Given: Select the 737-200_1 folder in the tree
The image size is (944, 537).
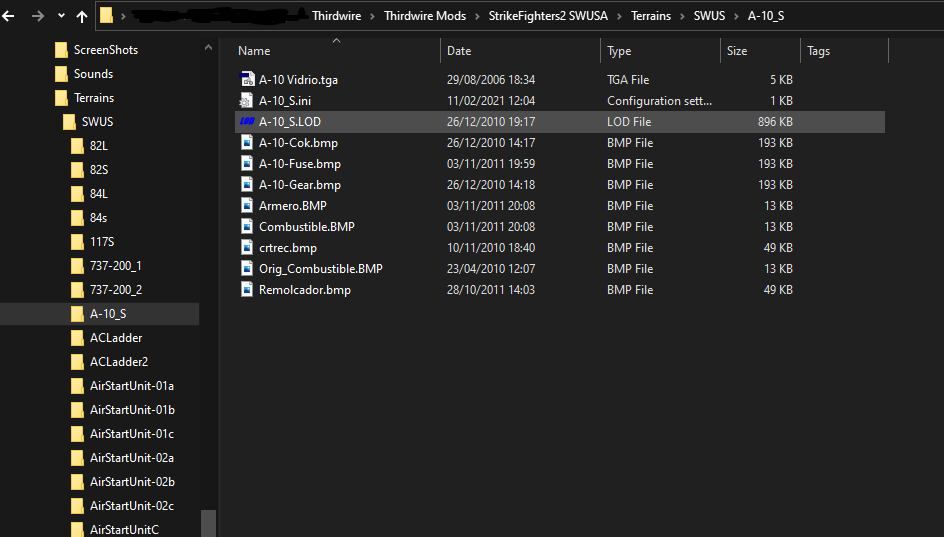Looking at the screenshot, I should (116, 265).
